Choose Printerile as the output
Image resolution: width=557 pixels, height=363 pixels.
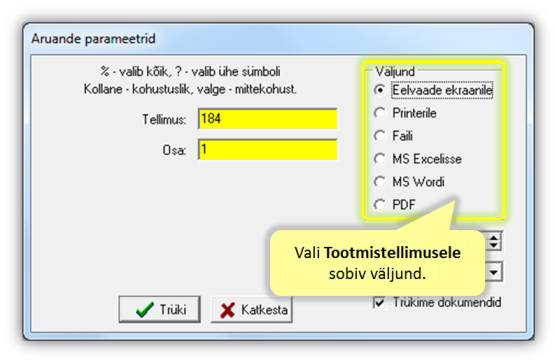tap(380, 113)
